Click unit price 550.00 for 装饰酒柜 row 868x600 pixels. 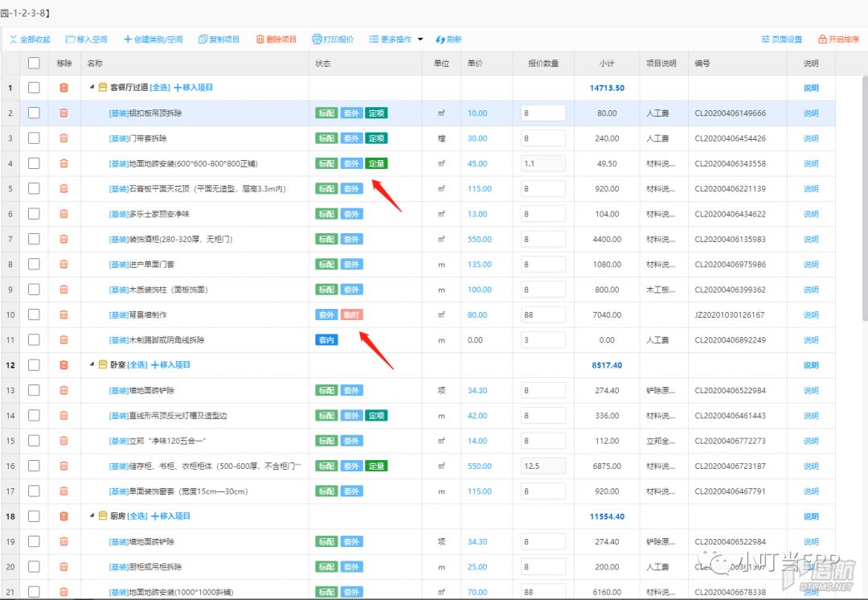pyautogui.click(x=479, y=240)
